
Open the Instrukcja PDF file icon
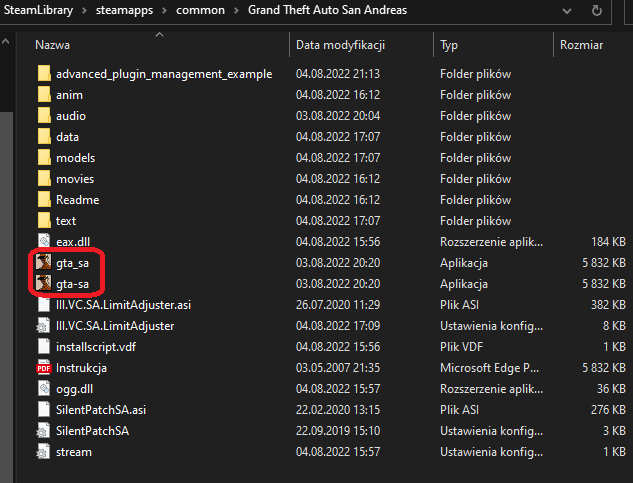(x=43, y=368)
